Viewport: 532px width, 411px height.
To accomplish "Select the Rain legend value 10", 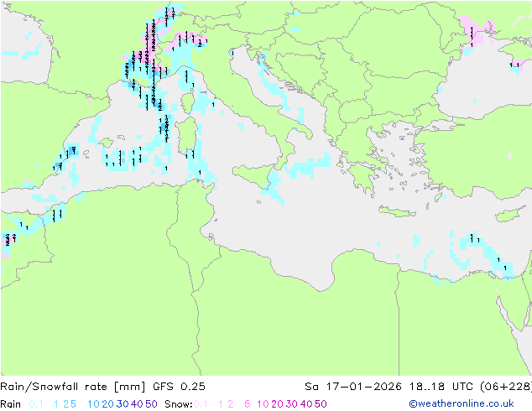I will click(x=94, y=404).
